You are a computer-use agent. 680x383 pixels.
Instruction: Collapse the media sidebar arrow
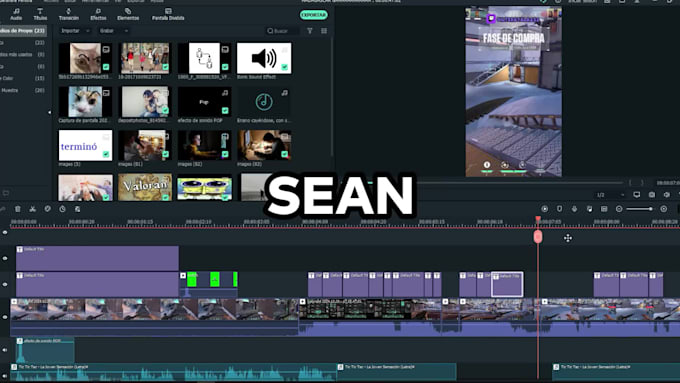click(49, 112)
